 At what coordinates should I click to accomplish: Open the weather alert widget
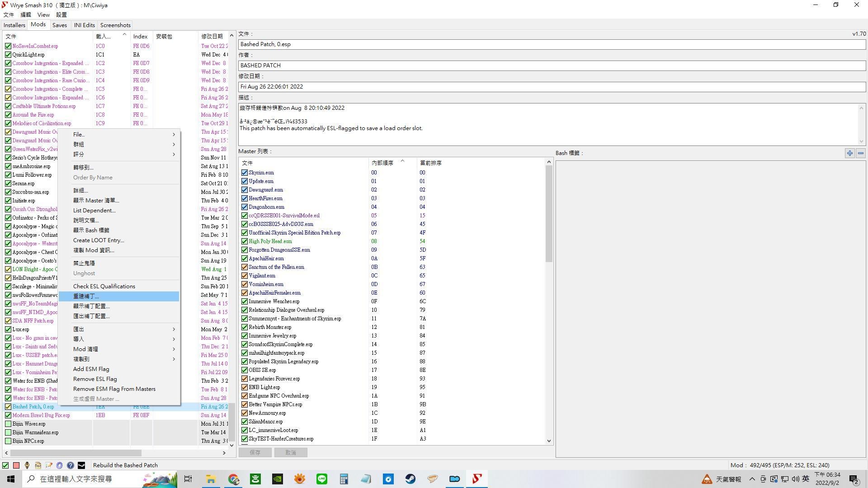pyautogui.click(x=722, y=479)
